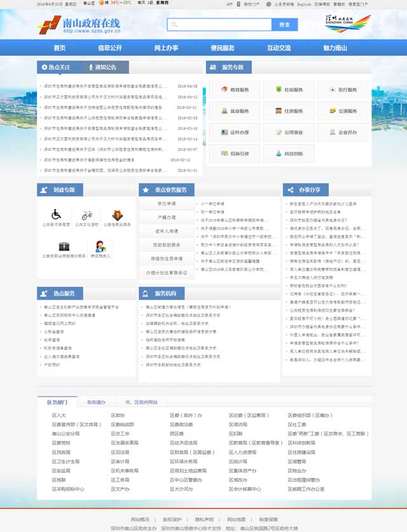The image size is (407, 532).
Task: Open the 区教育局（区教育督导室）link
Action: click(256, 443)
